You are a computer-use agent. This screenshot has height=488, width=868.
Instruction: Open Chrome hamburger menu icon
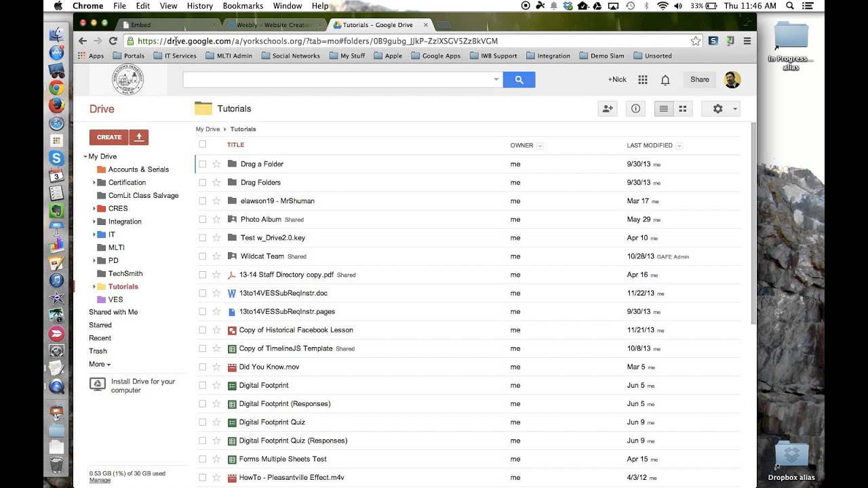tap(747, 41)
